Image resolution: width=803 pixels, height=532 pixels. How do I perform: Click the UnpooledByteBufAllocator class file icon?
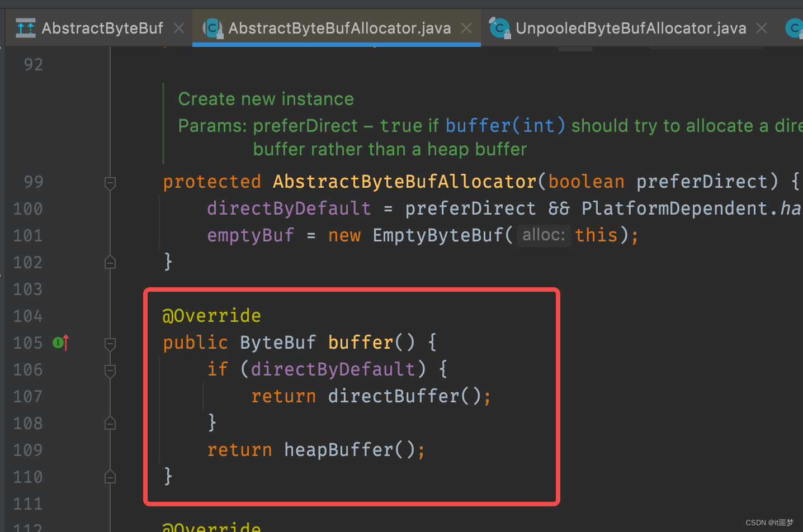click(499, 27)
